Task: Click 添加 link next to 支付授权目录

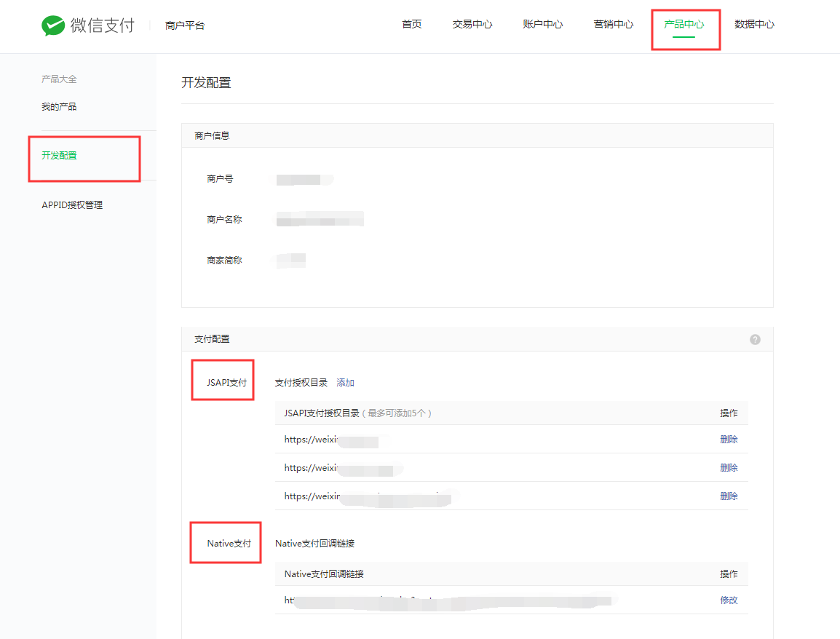Action: click(345, 382)
